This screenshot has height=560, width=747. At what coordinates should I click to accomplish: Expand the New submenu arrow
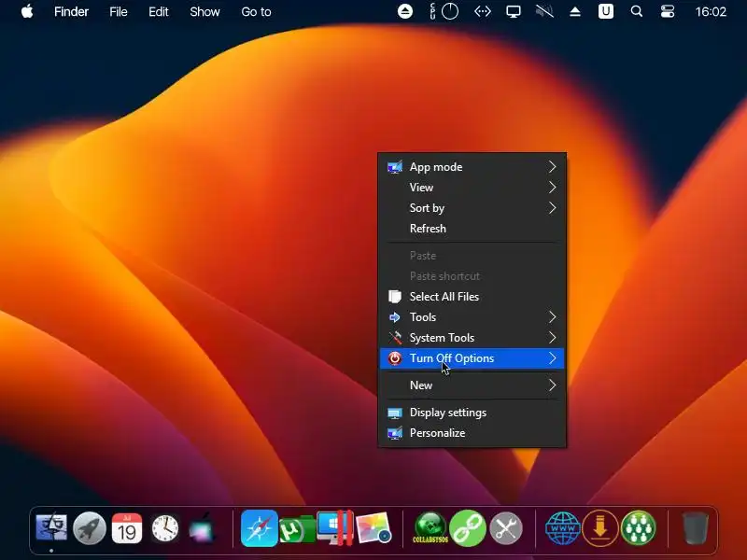pos(552,385)
